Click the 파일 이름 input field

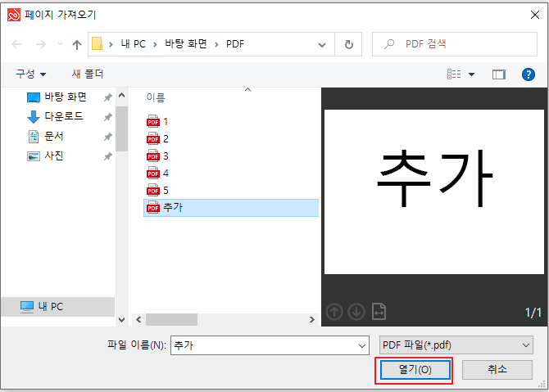(x=263, y=345)
